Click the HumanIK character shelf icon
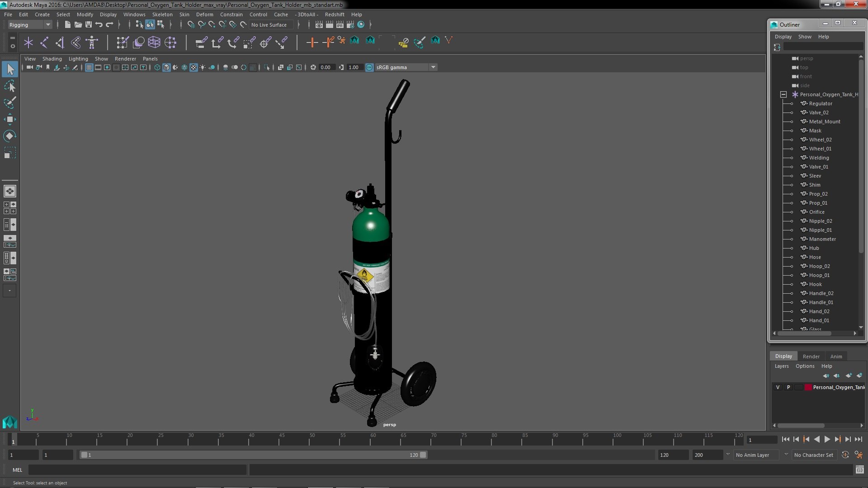This screenshot has width=868, height=488. 92,43
